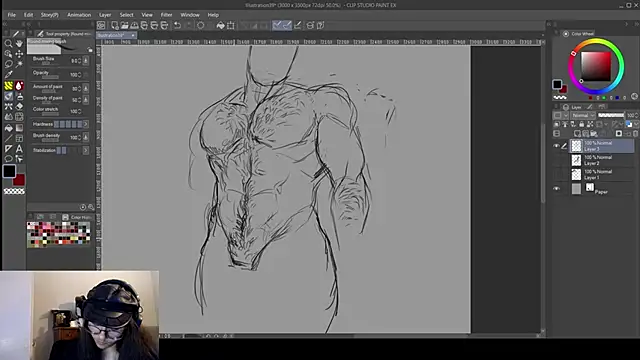
Task: Select the Frame border tool
Action: (x=19, y=139)
